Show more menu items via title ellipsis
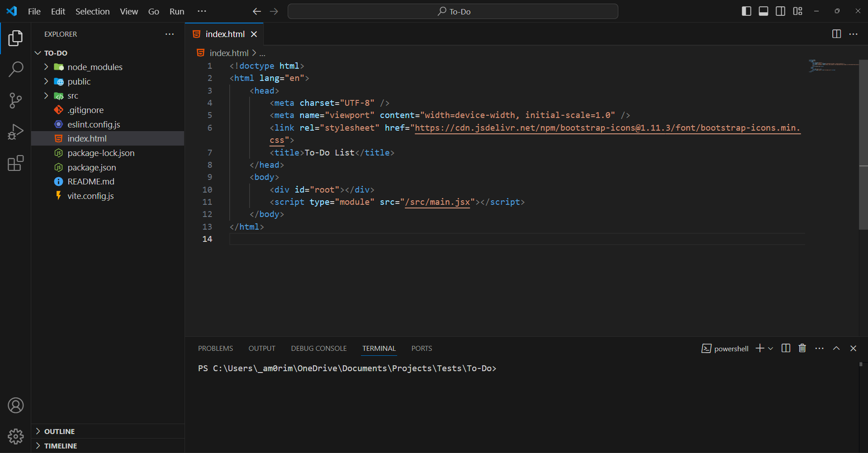The width and height of the screenshot is (868, 453). coord(202,11)
